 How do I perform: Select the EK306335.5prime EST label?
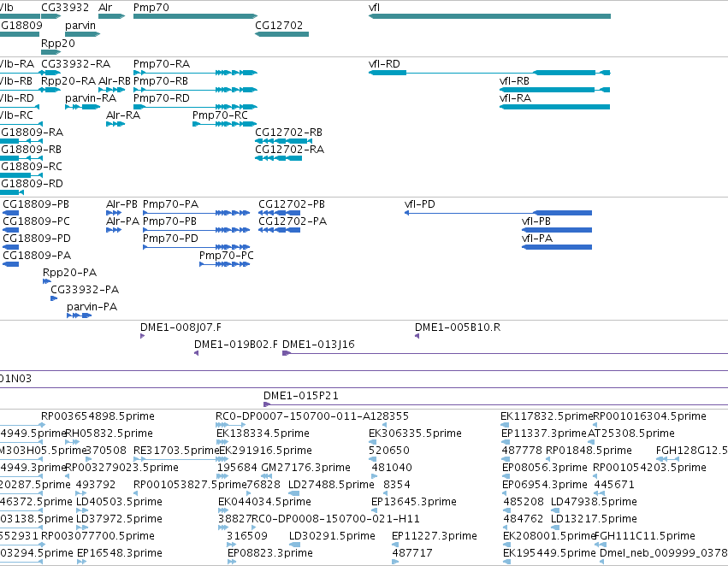pyautogui.click(x=415, y=433)
